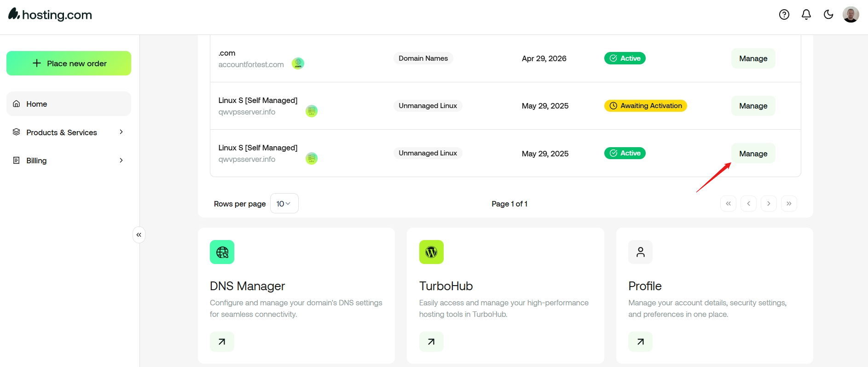
Task: Manage the Awaiting Activation Linux server
Action: 753,106
